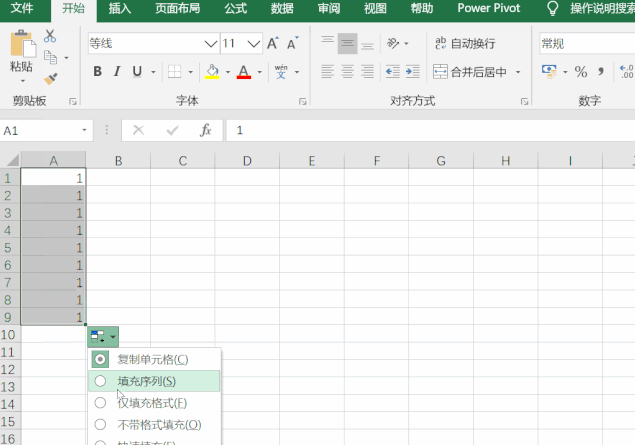Toggle 自动换行 wrap text
This screenshot has height=445, width=635.
465,43
